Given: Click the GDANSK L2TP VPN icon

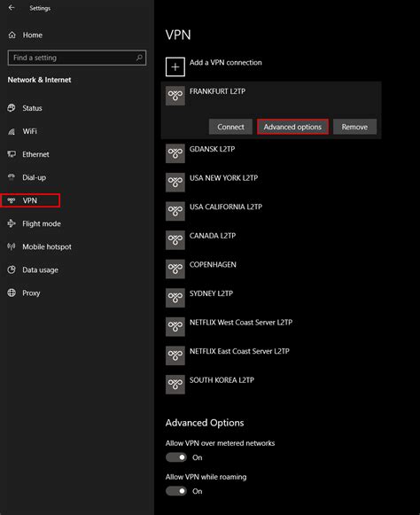Looking at the screenshot, I should (x=175, y=153).
